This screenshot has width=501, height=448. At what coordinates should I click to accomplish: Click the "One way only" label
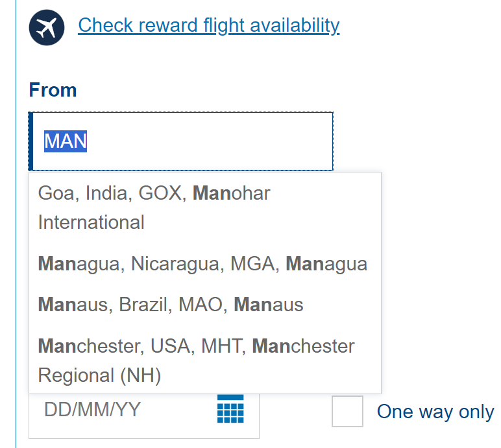point(435,412)
